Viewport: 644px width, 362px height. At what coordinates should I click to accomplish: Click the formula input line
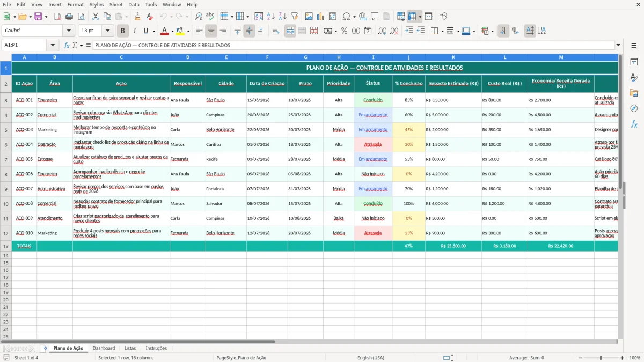pyautogui.click(x=354, y=46)
